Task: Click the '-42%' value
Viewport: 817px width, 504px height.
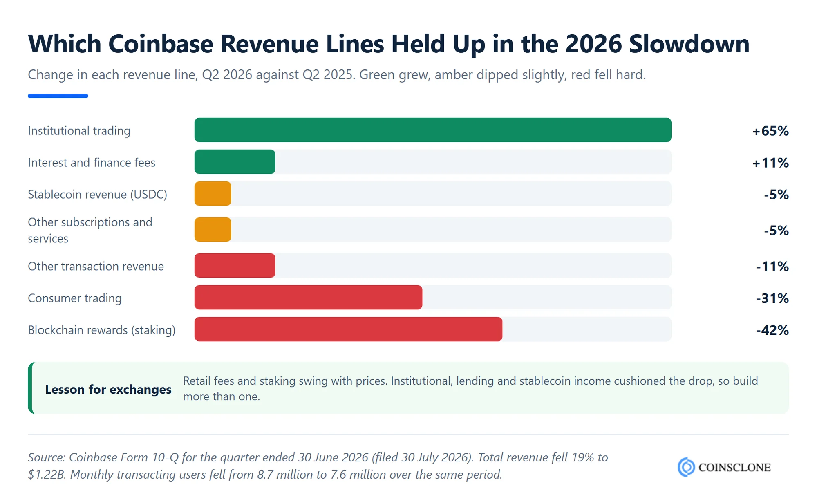Action: coord(772,330)
